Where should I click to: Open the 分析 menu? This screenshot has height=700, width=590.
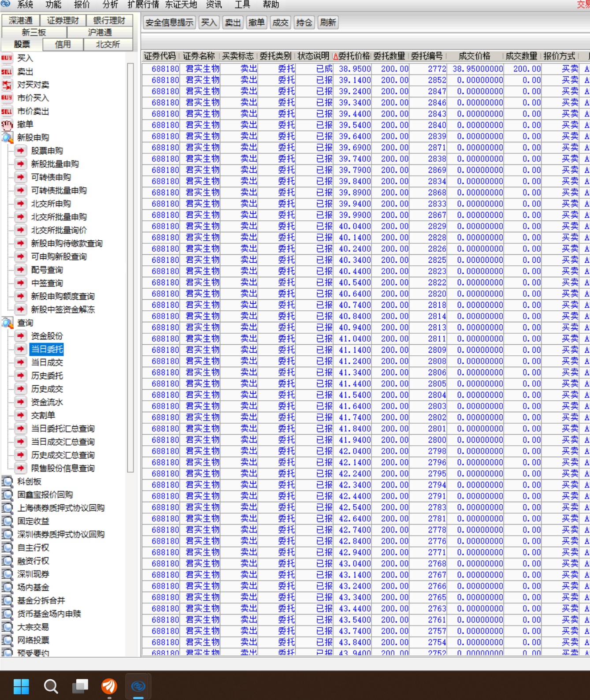110,5
